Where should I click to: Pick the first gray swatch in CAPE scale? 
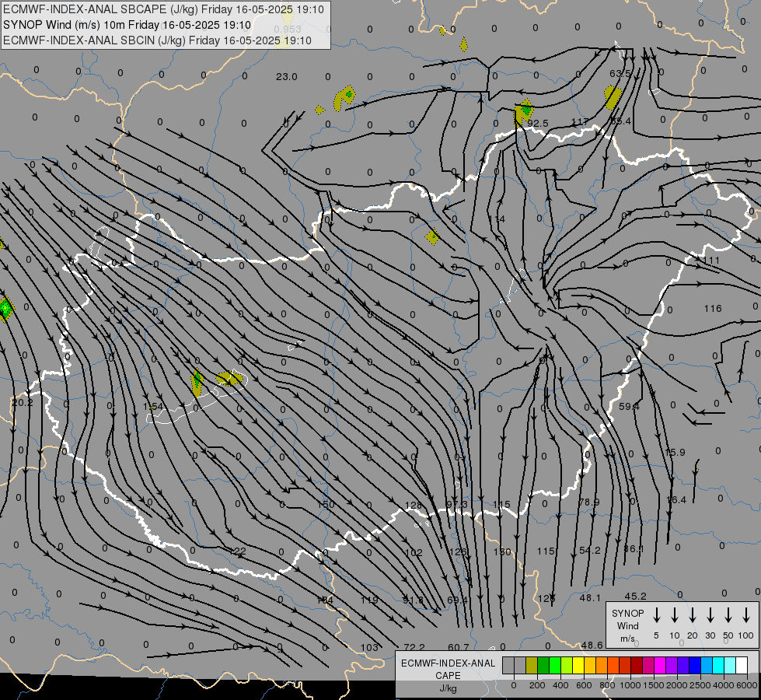tap(508, 666)
